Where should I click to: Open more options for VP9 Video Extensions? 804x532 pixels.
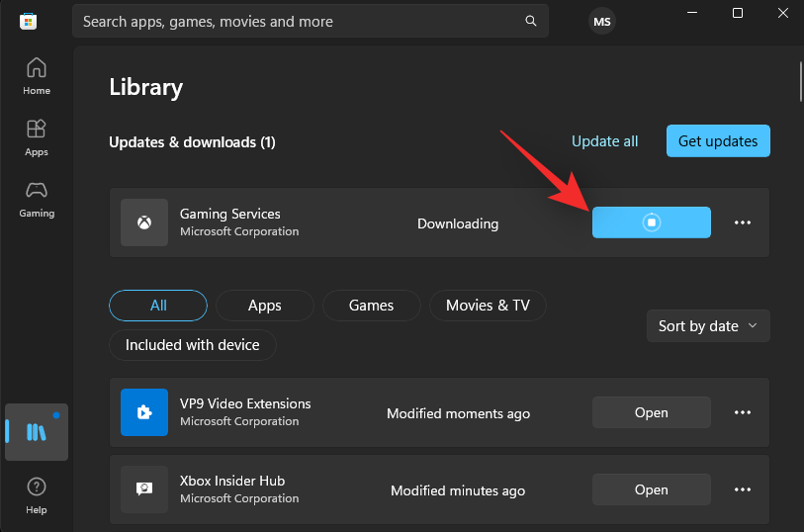click(743, 412)
